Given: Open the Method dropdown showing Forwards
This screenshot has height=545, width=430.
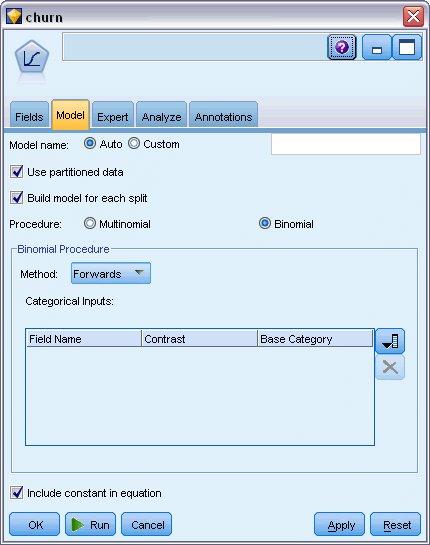Looking at the screenshot, I should 111,274.
